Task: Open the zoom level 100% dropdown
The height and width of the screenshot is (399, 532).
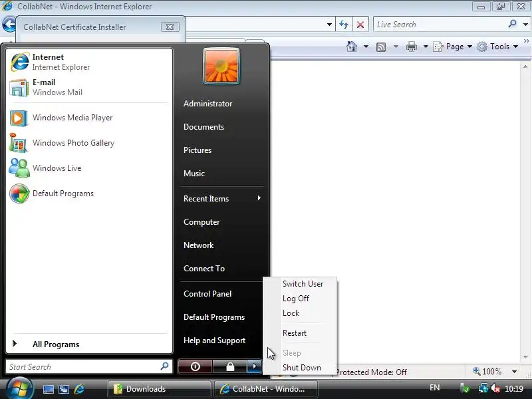Action: (x=514, y=372)
